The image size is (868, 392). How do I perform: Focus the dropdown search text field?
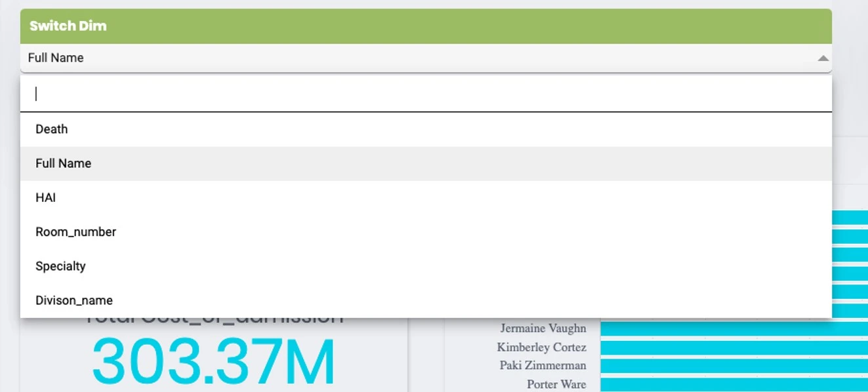[426, 94]
